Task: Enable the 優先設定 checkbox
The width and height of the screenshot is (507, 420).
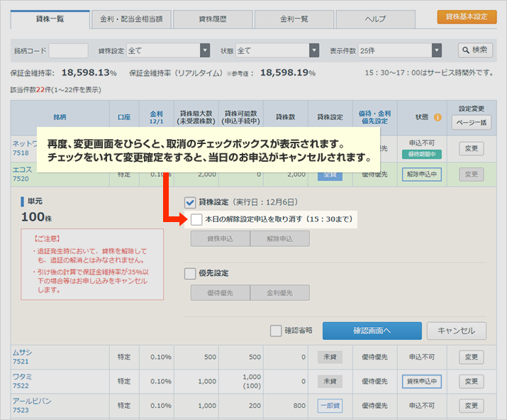Action: tap(190, 273)
